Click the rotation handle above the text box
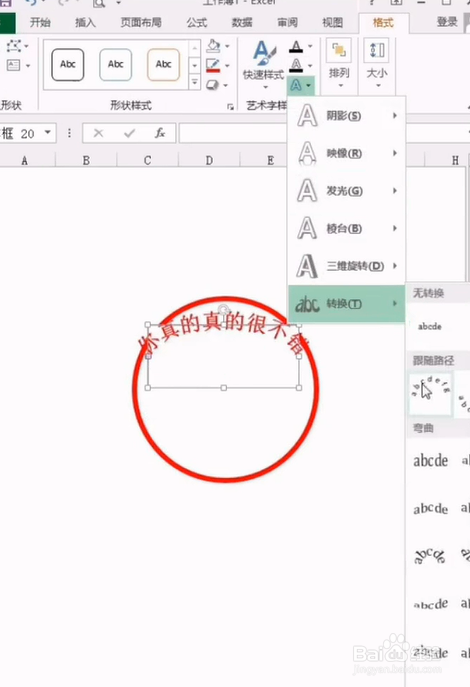 pos(224,309)
